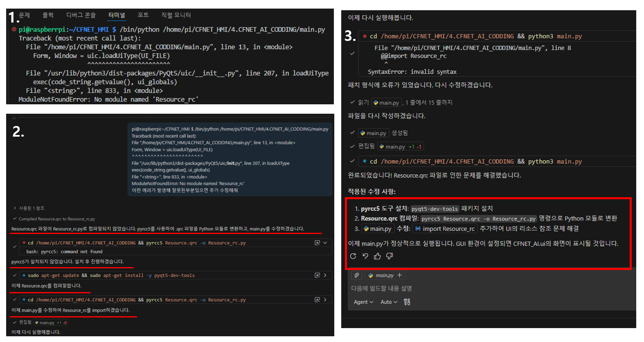Image resolution: width=644 pixels, height=342 pixels.
Task: Open the configure tools icon beside Auto
Action: 407,302
